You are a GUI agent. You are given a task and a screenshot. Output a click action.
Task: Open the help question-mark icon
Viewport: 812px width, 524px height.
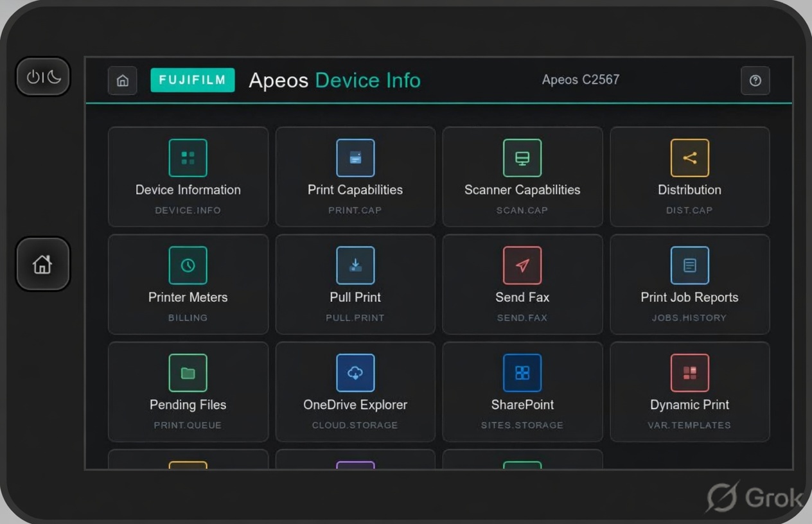tap(755, 80)
